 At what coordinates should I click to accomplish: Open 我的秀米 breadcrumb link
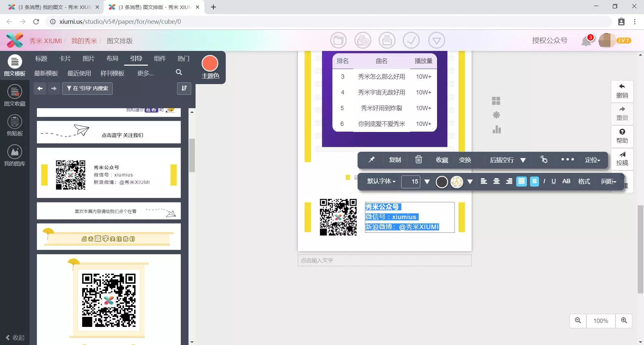pos(84,41)
